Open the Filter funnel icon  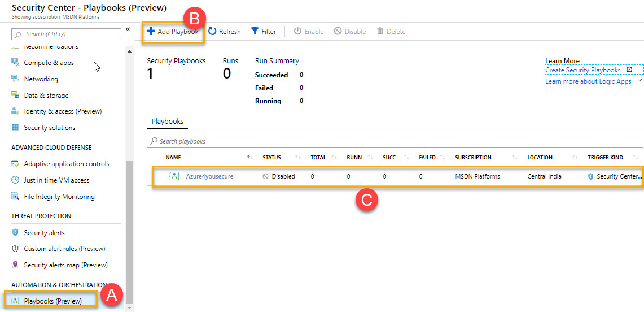click(x=255, y=31)
